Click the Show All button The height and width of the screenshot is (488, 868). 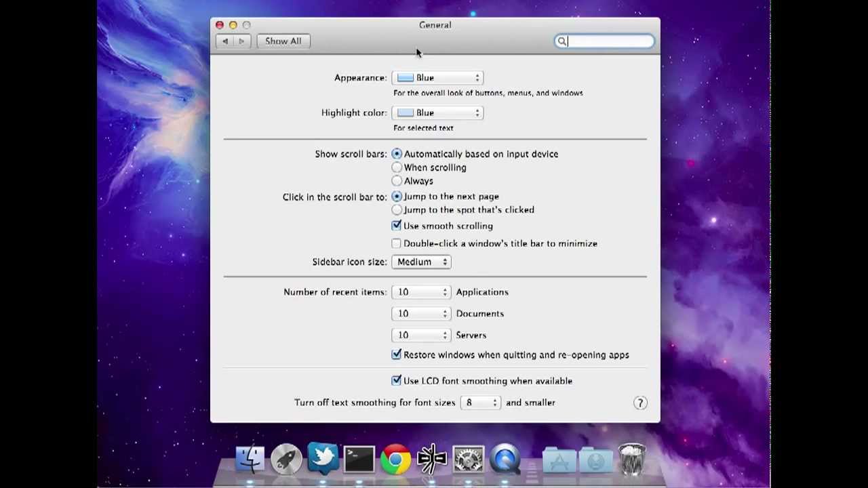[x=283, y=41]
